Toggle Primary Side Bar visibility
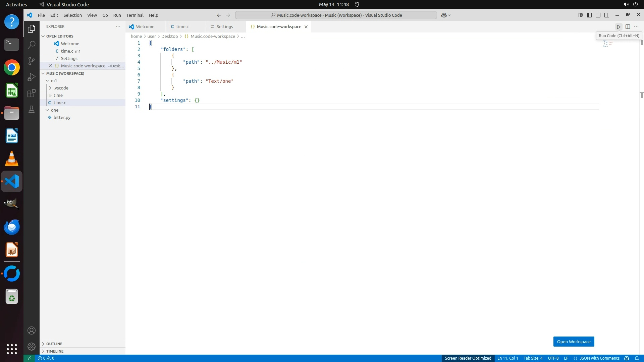The width and height of the screenshot is (644, 362). [x=589, y=15]
